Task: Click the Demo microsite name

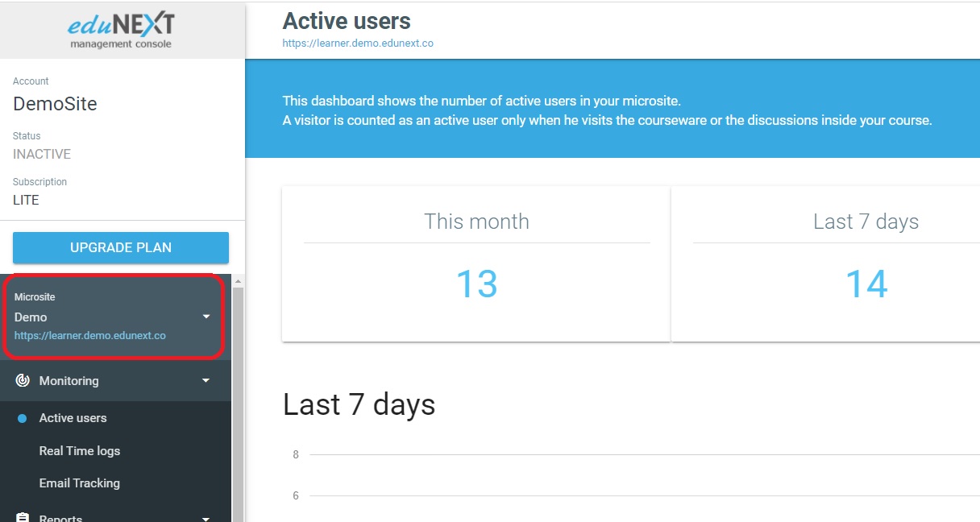Action: tap(31, 317)
